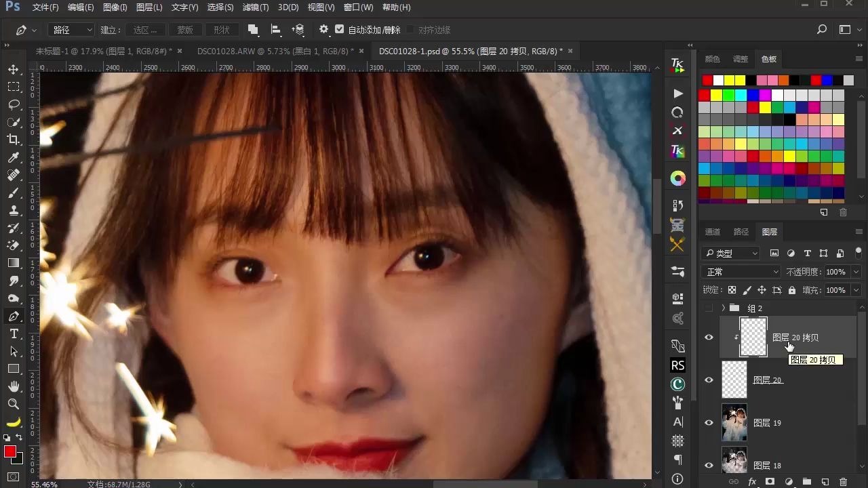Select the Move tool
868x488 pixels.
coord(14,69)
